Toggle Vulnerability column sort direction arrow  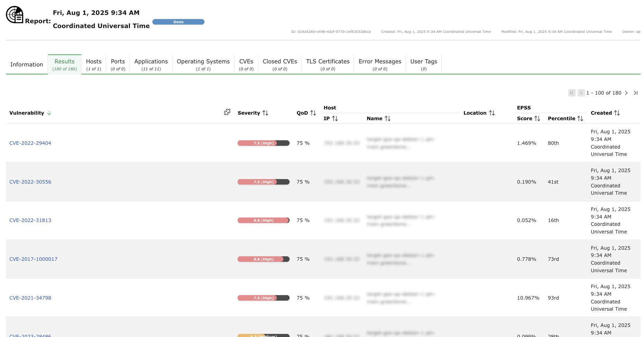pos(49,113)
